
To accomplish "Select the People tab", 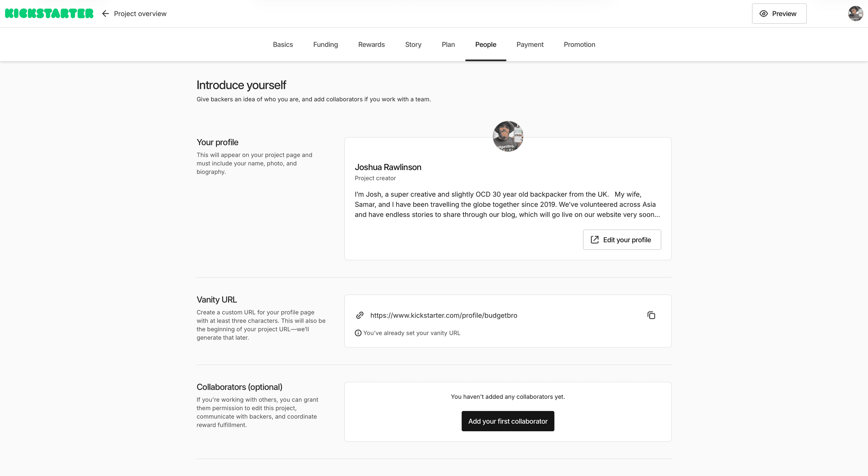I will 486,44.
